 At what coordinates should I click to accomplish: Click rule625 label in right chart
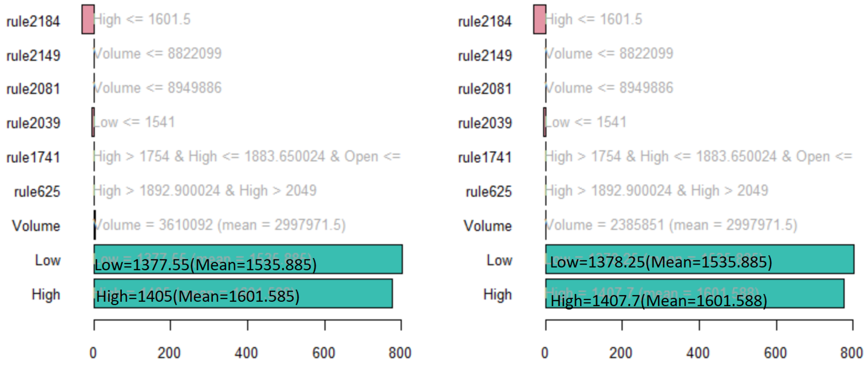(489, 192)
